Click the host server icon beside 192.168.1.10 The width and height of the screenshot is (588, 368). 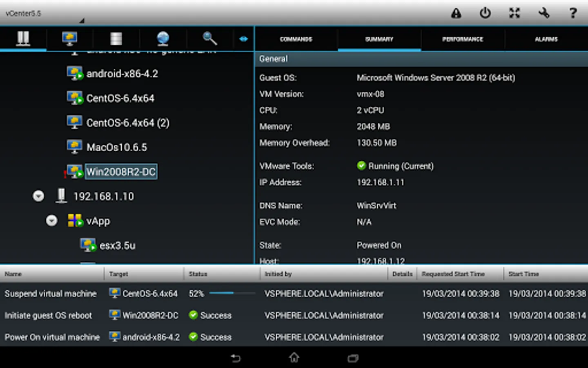coord(61,196)
